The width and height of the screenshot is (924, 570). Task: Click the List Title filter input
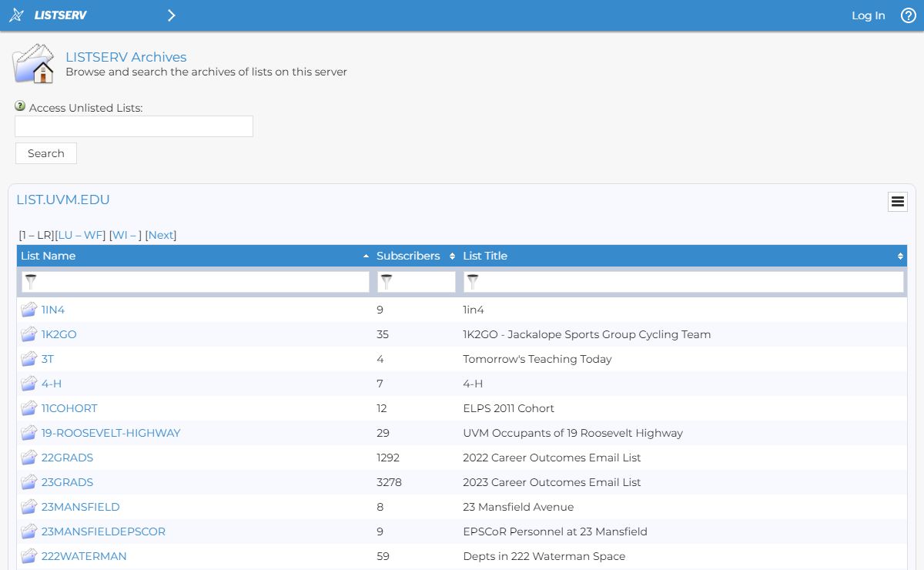click(x=683, y=282)
